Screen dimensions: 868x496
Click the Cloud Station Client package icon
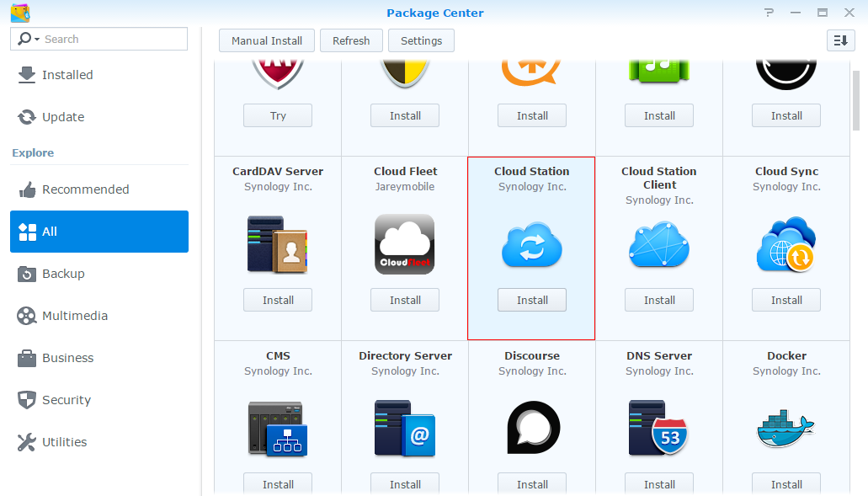coord(658,245)
